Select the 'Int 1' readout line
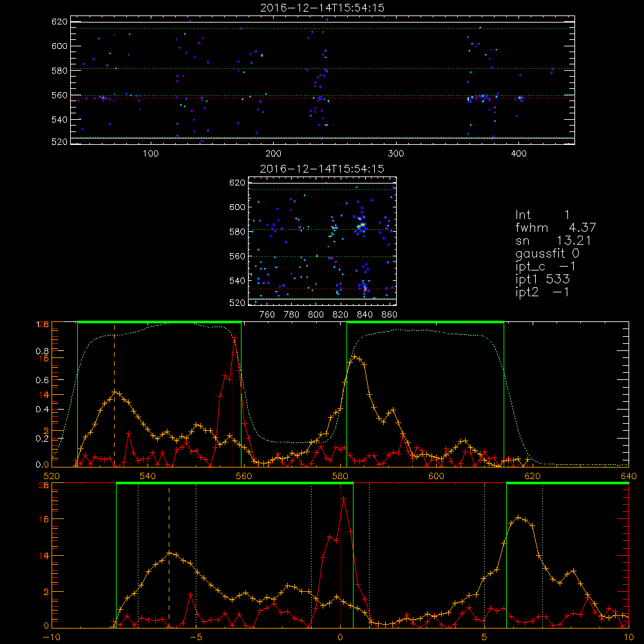Image resolution: width=644 pixels, height=644 pixels. tap(542, 215)
